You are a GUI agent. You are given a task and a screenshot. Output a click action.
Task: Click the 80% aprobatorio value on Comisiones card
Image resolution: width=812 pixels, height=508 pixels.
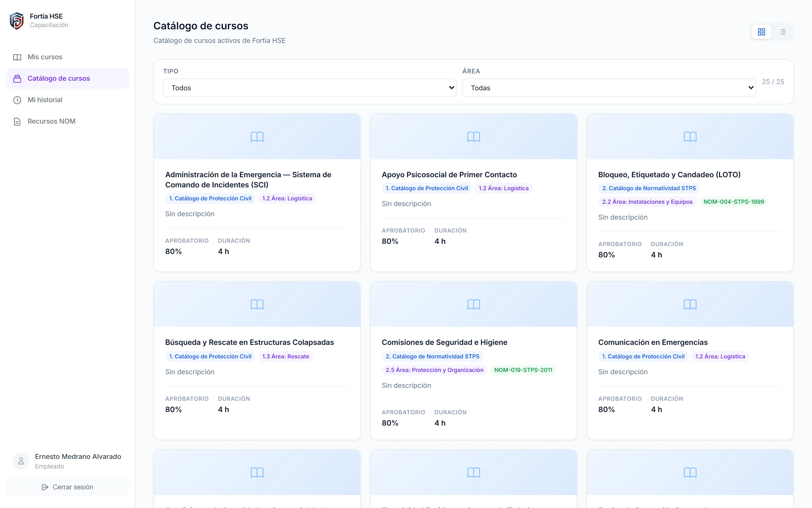[390, 423]
